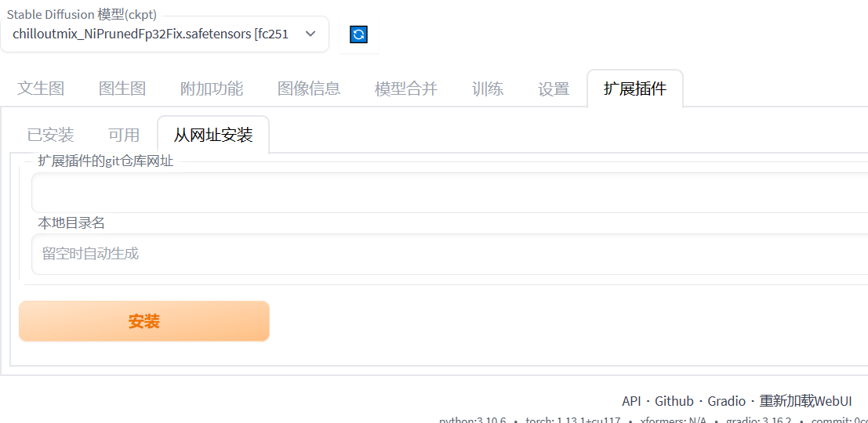
Task: Open the Stable Diffusion model dropdown
Action: [x=164, y=34]
